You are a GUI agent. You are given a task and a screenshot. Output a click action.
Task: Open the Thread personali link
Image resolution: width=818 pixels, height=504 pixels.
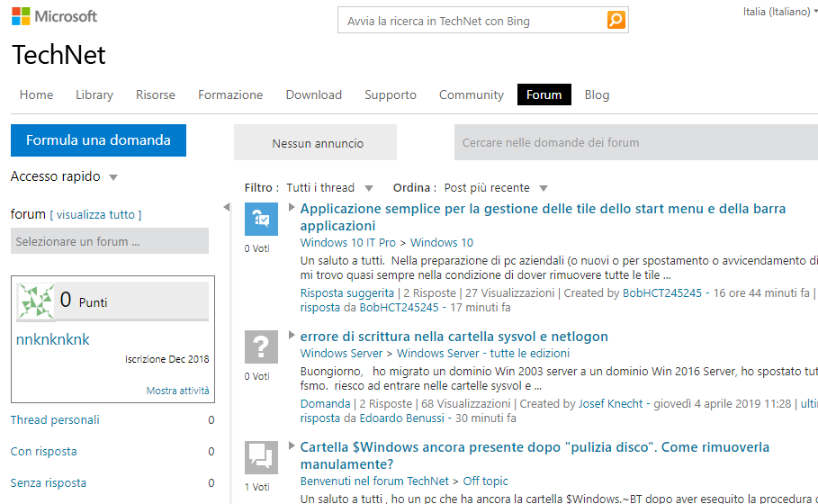point(55,420)
